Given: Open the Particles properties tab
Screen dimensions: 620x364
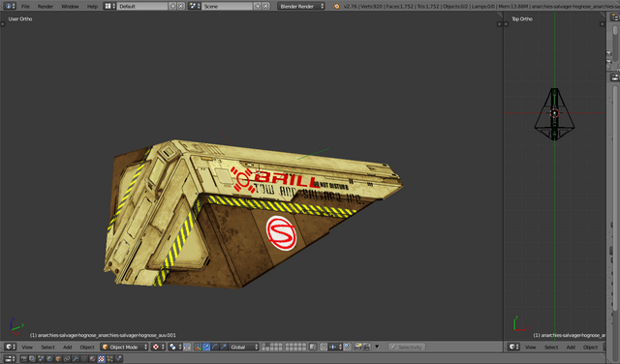Looking at the screenshot, I should coord(109,359).
